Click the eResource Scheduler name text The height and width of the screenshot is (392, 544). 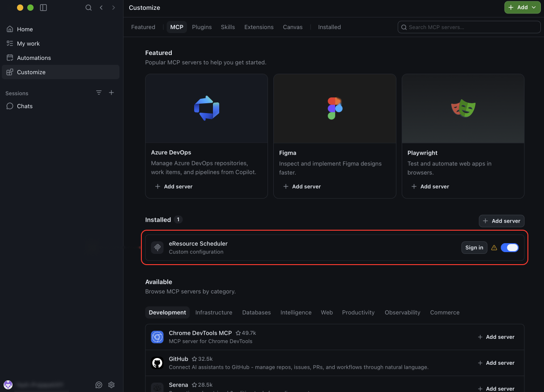[x=198, y=244]
